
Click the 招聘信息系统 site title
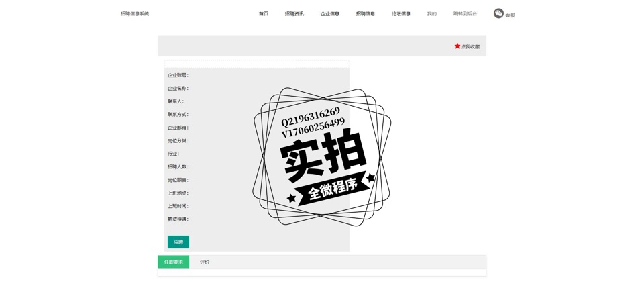[x=135, y=14]
